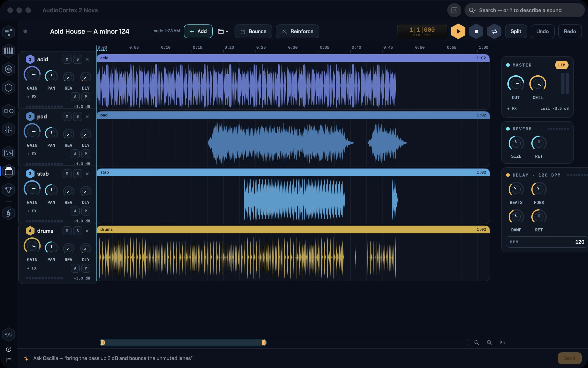
Task: Mute the acid track
Action: 67,59
